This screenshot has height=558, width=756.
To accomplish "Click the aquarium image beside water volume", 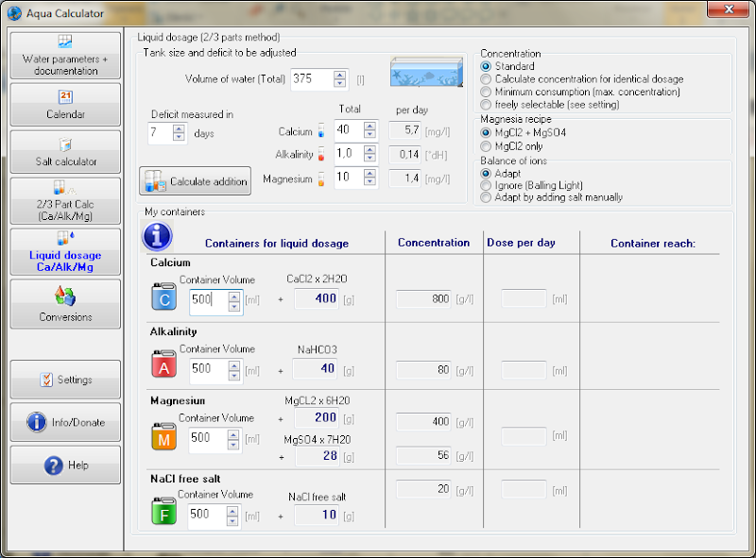I will (x=427, y=73).
